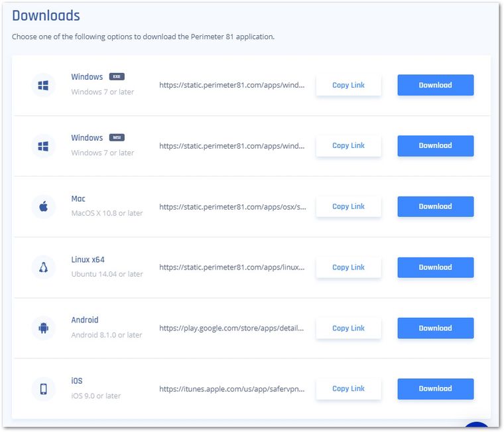504x432 pixels.
Task: Click the Downloads page heading
Action: tap(46, 15)
